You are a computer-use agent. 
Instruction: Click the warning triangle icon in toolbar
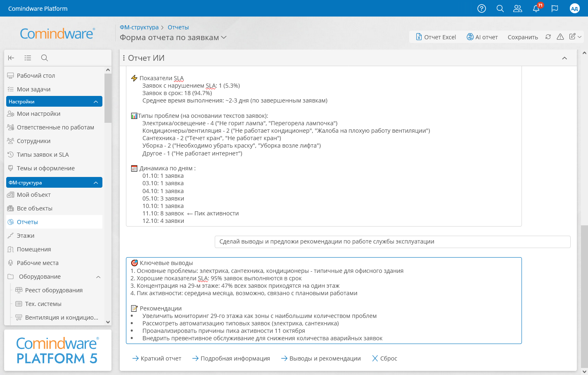560,37
